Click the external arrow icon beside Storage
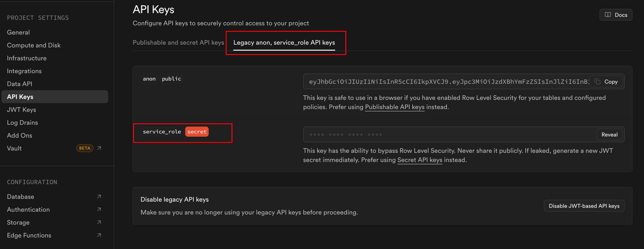This screenshot has width=644, height=249. (99, 222)
